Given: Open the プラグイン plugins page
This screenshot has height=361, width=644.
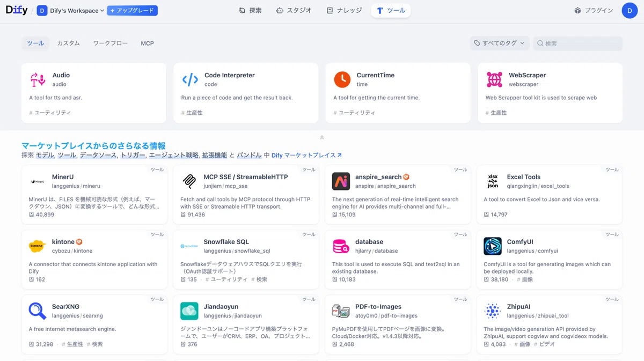Looking at the screenshot, I should (594, 10).
